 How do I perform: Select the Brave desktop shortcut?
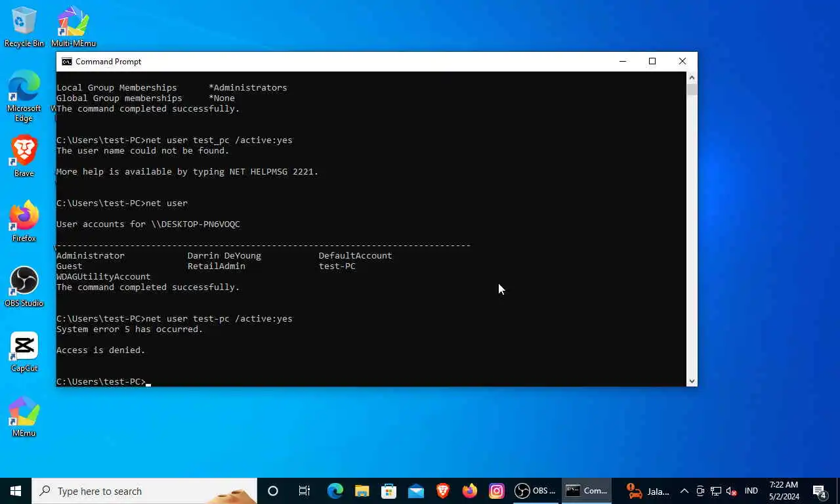(24, 156)
